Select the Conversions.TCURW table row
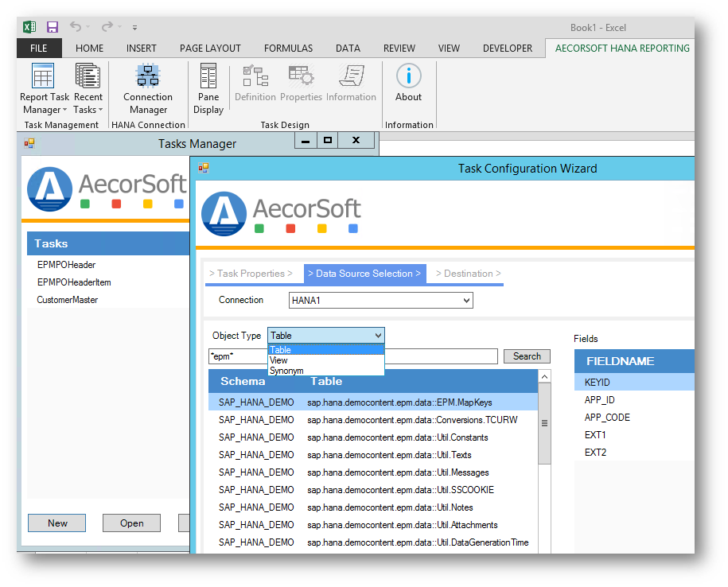This screenshot has height=587, width=728. (373, 420)
